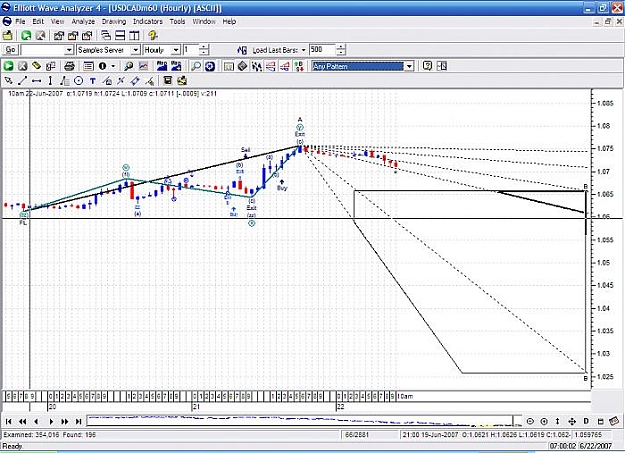Click the blue circle X icon

[x=210, y=66]
